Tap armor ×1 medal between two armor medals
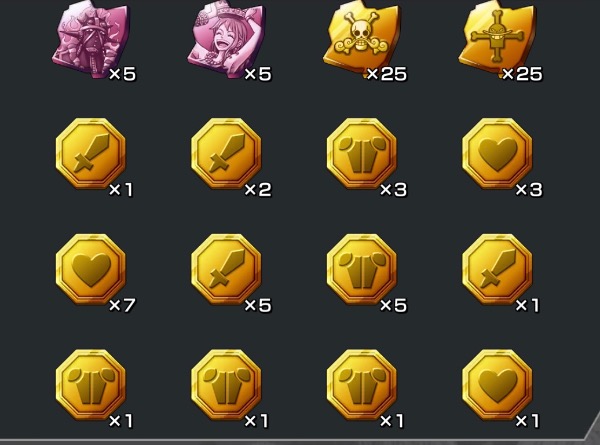The width and height of the screenshot is (600, 445). tap(226, 385)
